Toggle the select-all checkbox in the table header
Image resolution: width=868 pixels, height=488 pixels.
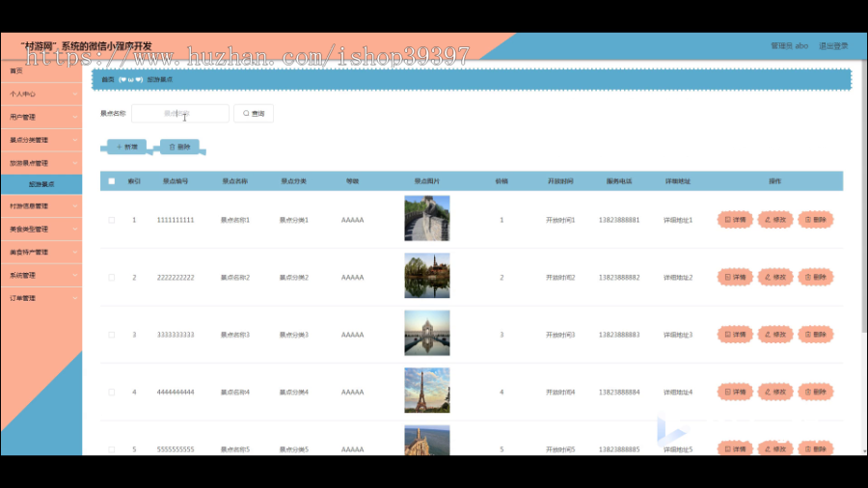[x=112, y=181]
